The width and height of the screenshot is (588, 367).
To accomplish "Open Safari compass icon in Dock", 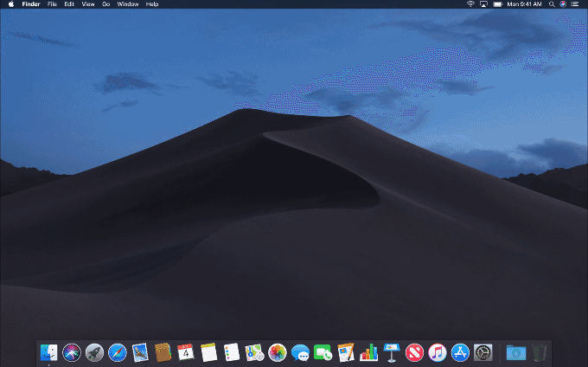I will (x=118, y=353).
